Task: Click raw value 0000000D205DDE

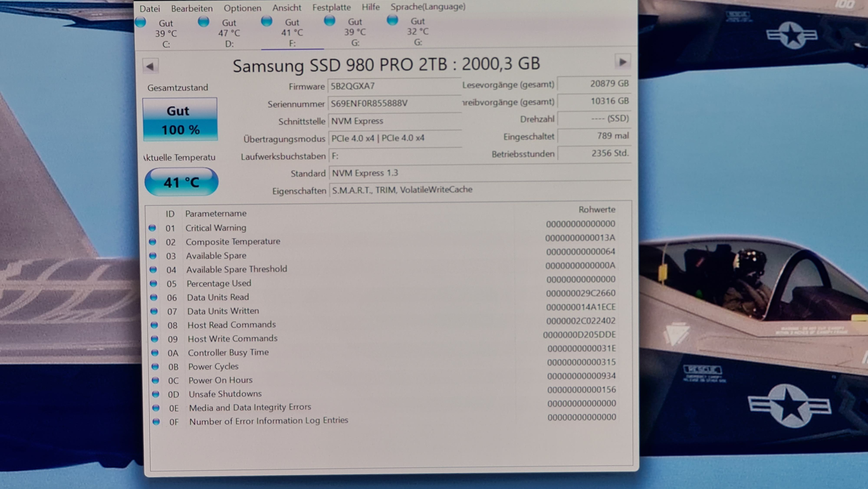Action: tap(579, 335)
